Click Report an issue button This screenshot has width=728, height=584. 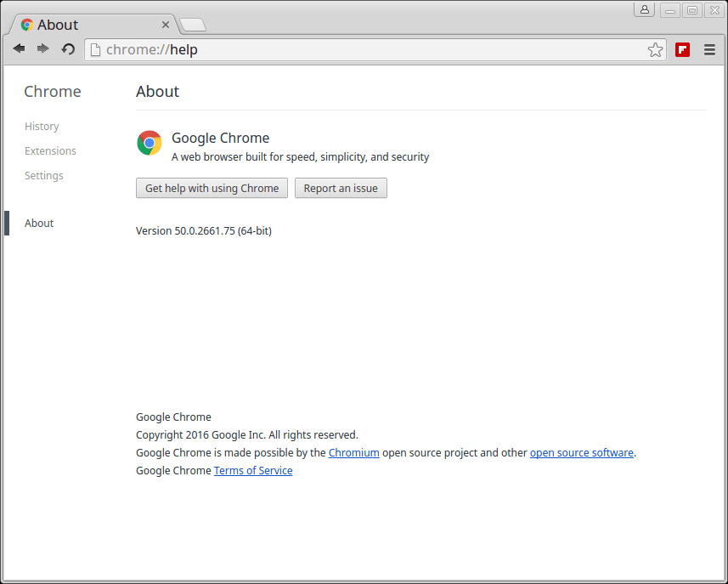tap(341, 188)
